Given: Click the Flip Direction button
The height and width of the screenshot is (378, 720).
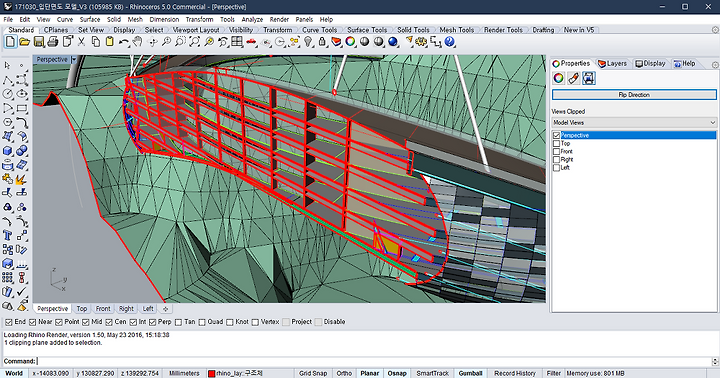Looking at the screenshot, I should [634, 95].
